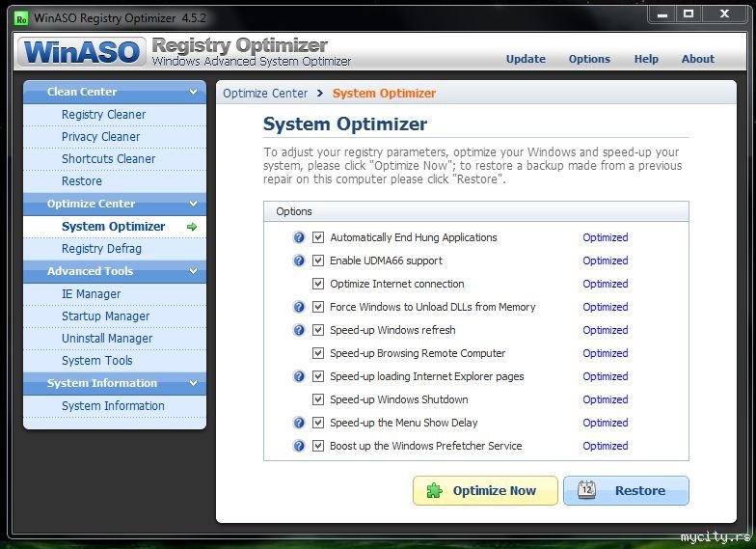Open Restore under Clean Center

[115, 181]
